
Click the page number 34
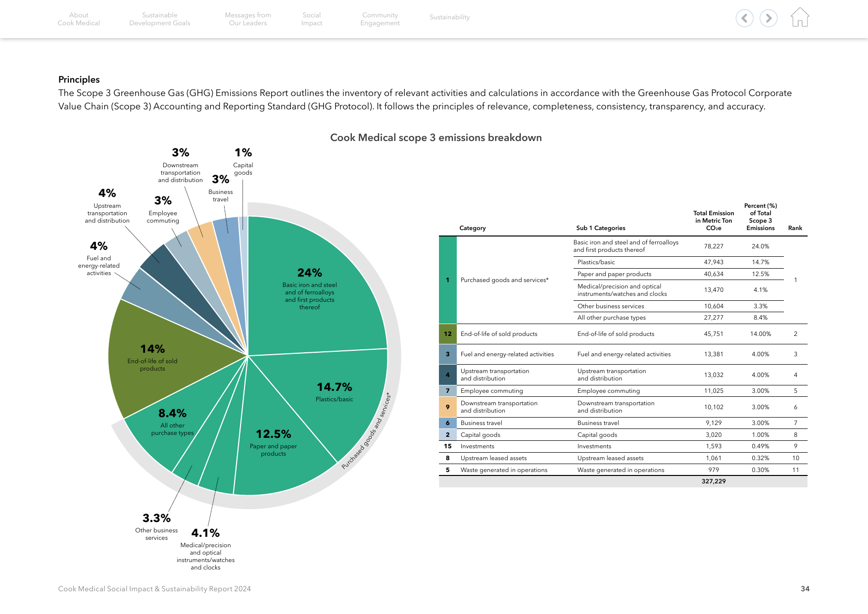click(x=805, y=589)
